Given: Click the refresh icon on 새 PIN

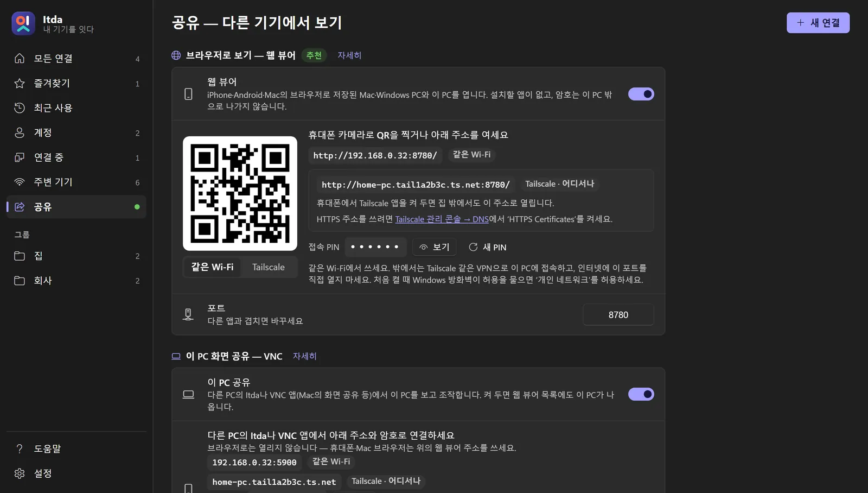Looking at the screenshot, I should (473, 247).
